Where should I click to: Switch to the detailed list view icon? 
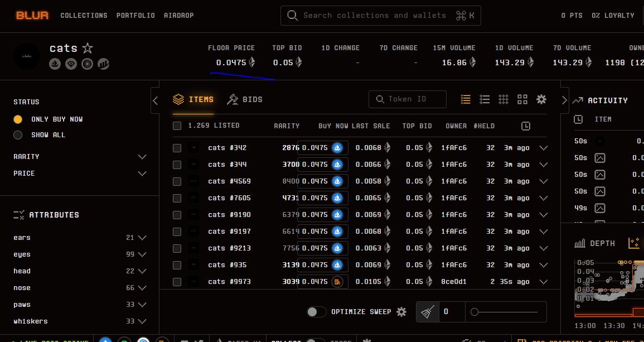(x=466, y=99)
